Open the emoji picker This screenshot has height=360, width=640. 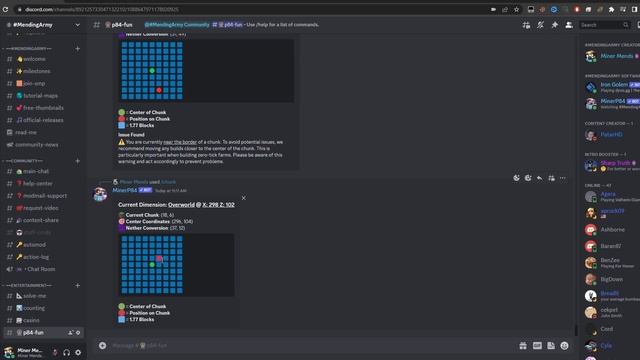coord(564,346)
